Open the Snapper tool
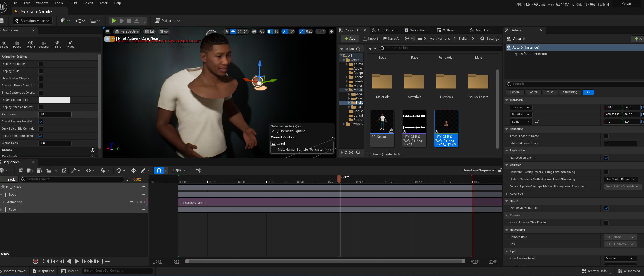644x276 pixels. coord(44,44)
